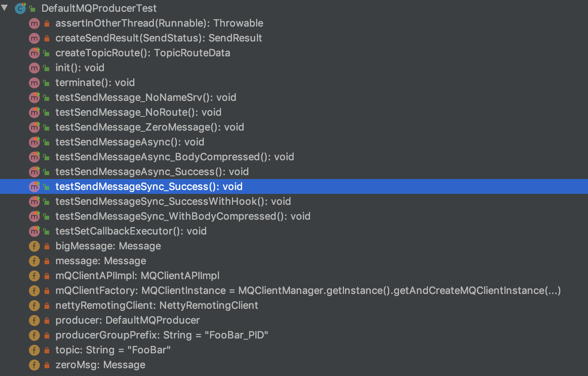Viewport: 588px width, 376px height.
Task: Select testSendMessage_NoRoute() in the structure list
Action: click(138, 112)
